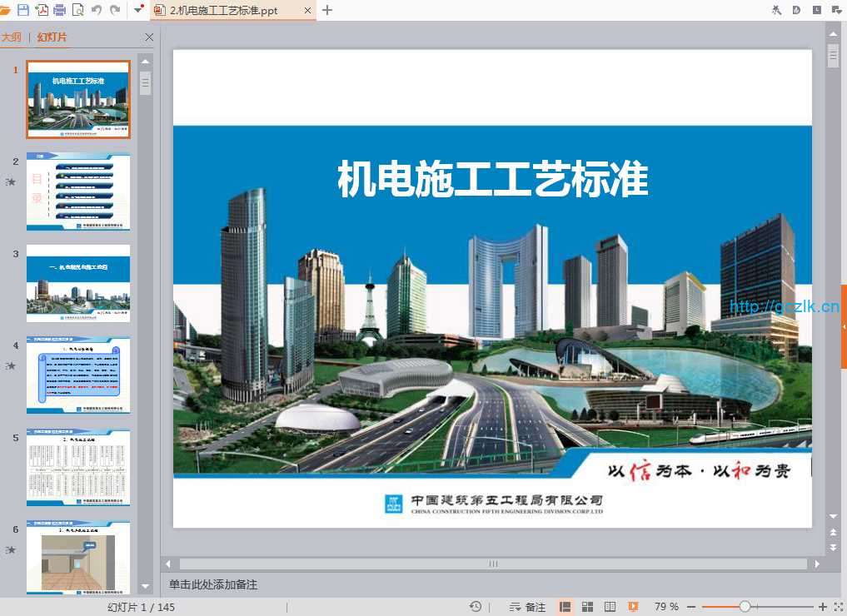Toggle the 备注 notes pane

(x=527, y=607)
